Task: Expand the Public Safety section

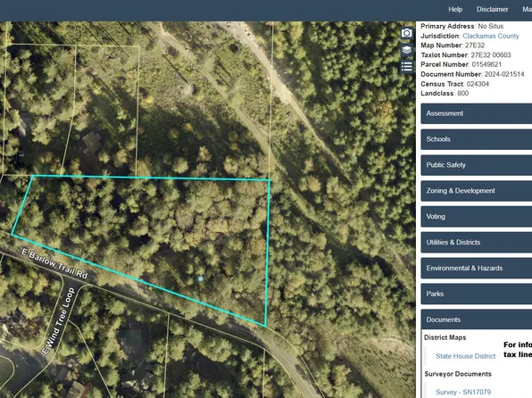Action: pyautogui.click(x=477, y=165)
